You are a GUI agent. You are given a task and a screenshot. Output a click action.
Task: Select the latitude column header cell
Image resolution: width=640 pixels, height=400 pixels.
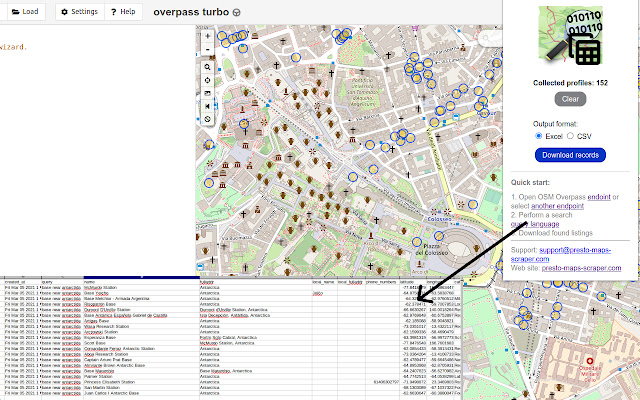413,282
